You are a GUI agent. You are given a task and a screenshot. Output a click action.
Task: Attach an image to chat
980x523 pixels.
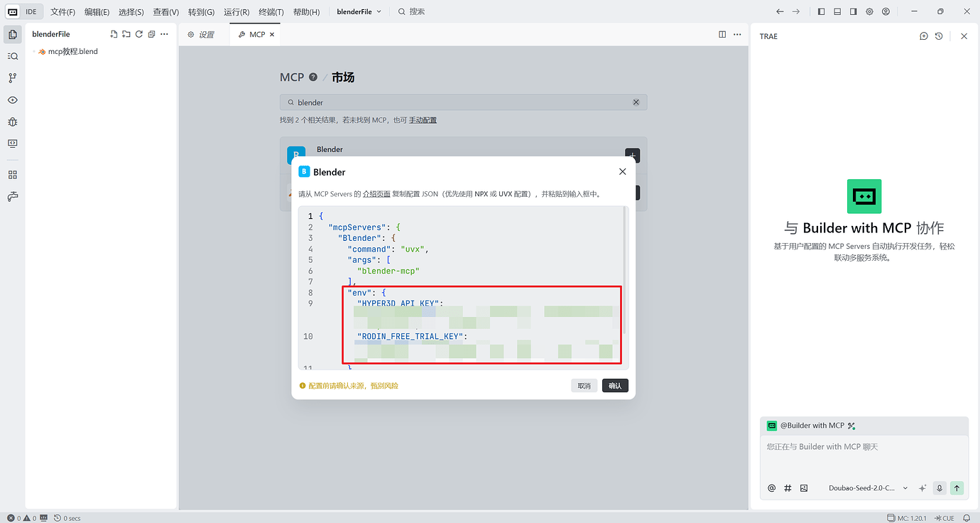click(x=804, y=488)
